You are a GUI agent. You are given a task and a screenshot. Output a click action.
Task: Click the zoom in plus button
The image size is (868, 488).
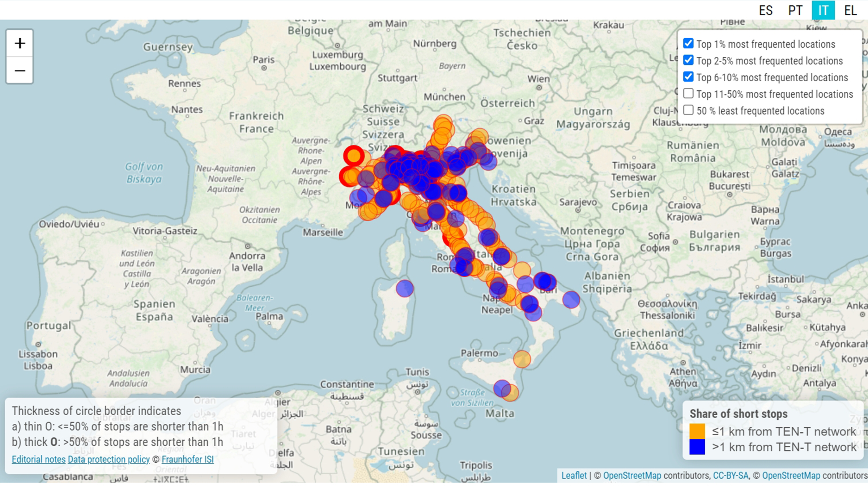tap(20, 43)
